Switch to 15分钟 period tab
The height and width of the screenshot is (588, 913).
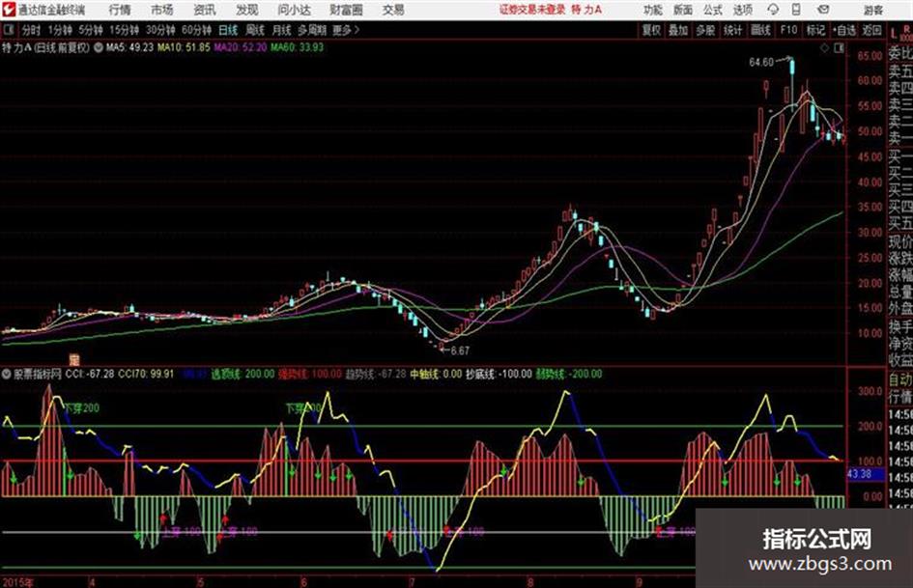pos(125,30)
